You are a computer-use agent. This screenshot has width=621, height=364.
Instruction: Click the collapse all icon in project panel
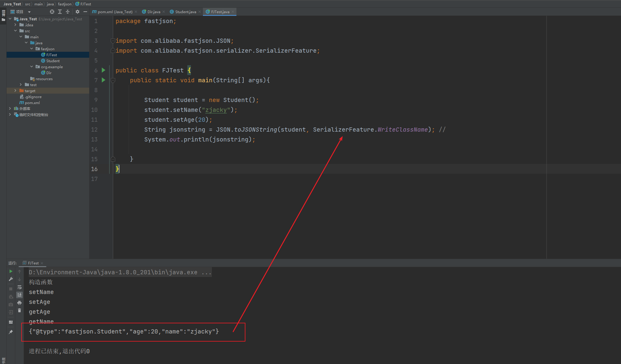coord(68,12)
